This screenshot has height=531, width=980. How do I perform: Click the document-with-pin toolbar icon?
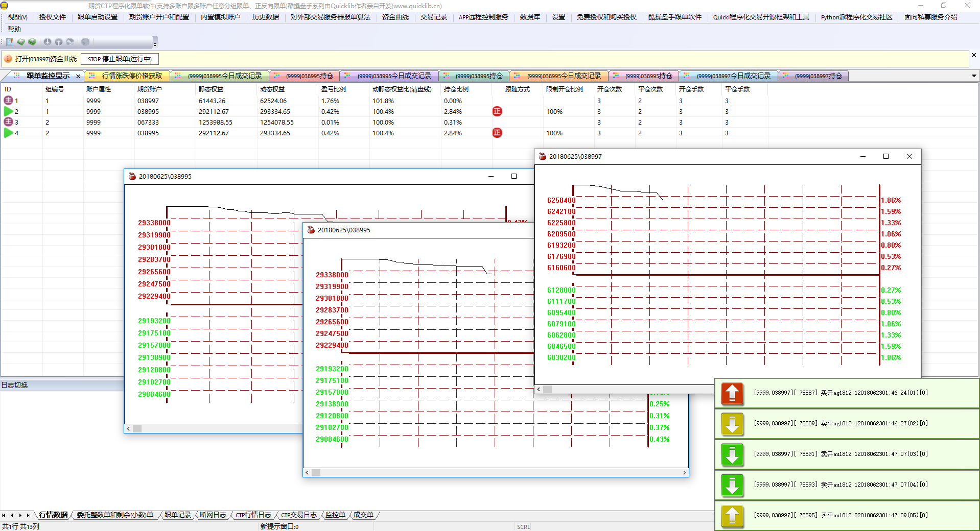pyautogui.click(x=10, y=42)
